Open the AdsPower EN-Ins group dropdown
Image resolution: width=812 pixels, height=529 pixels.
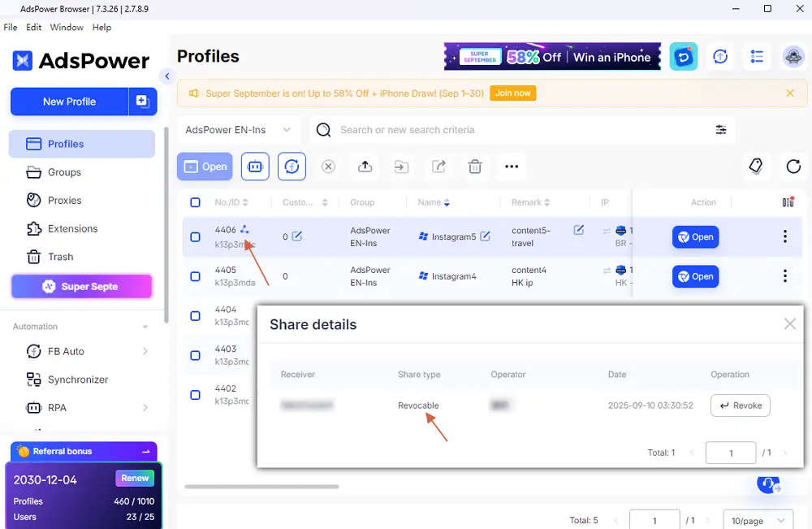[238, 129]
